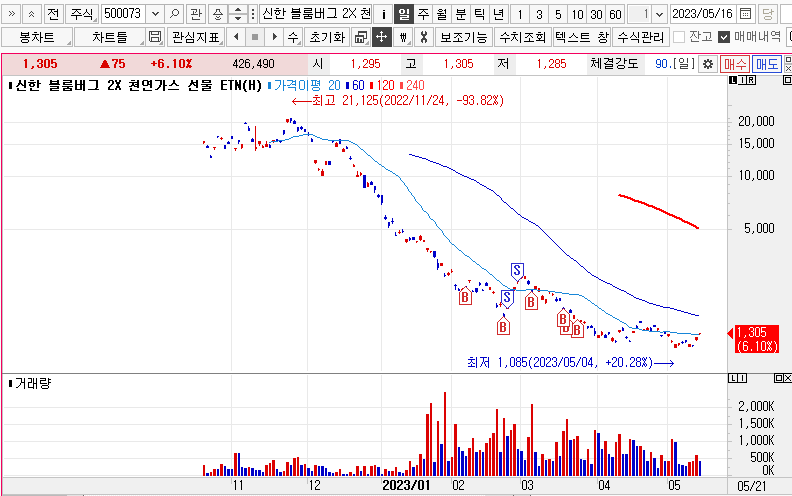Open the 수 dropdown button
The image size is (792, 496).
293,37
